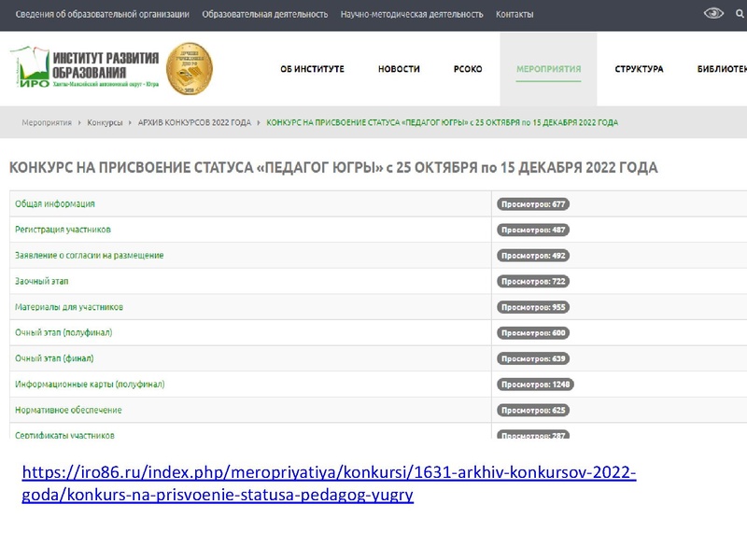747x560 pixels.
Task: Go to 'АРХИВ КОНКУРСОВ 2022 ГОДА' breadcrumb
Action: tap(194, 122)
